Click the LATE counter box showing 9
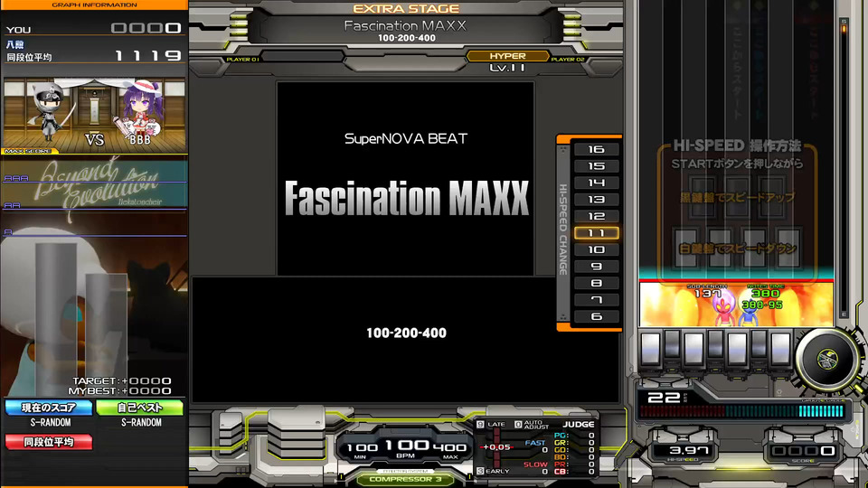Image resolution: width=868 pixels, height=488 pixels. 480,425
